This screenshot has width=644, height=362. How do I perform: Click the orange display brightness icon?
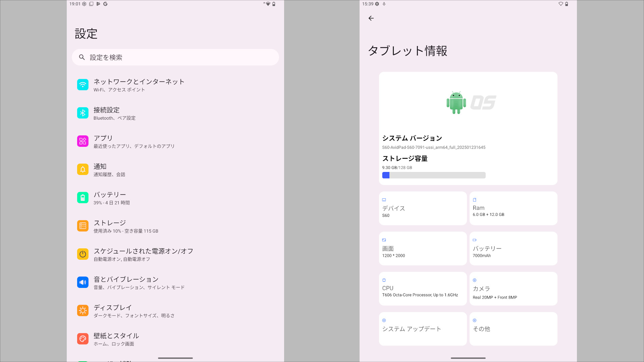83,311
